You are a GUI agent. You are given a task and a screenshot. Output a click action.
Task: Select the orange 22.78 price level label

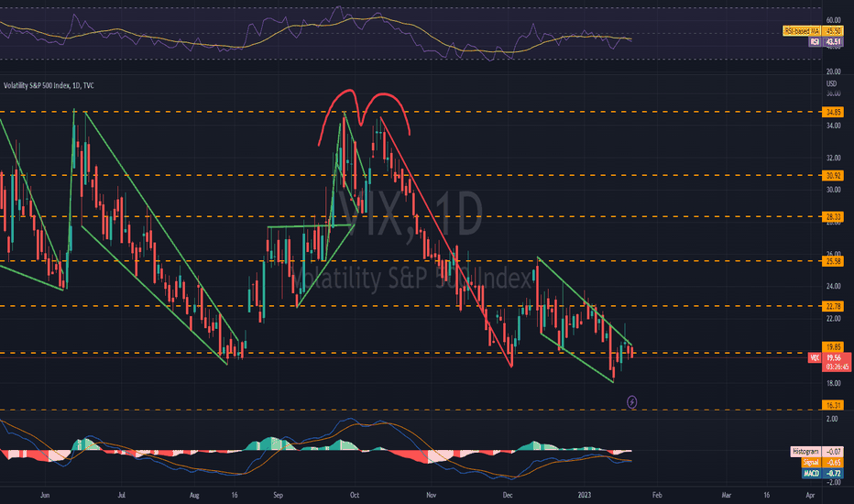(x=833, y=306)
